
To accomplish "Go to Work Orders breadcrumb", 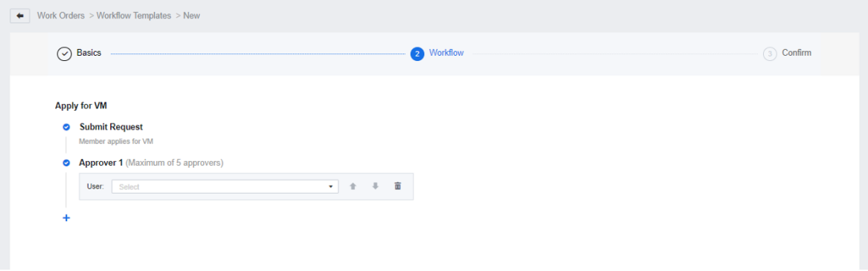I will [61, 16].
